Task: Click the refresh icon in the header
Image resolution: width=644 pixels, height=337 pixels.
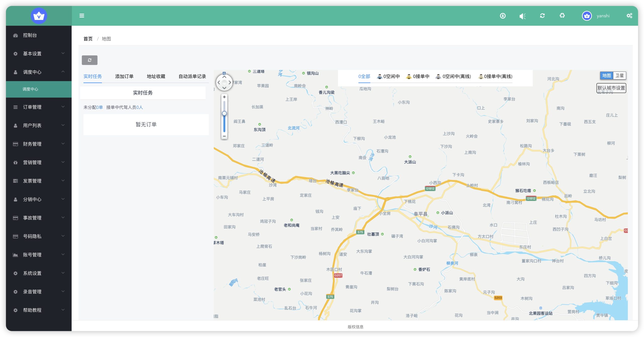Action: tap(543, 16)
